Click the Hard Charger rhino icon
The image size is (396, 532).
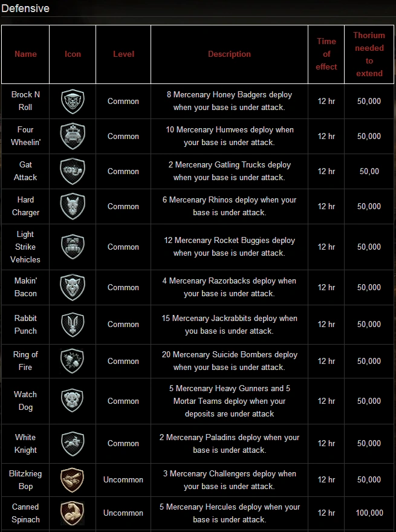[73, 206]
